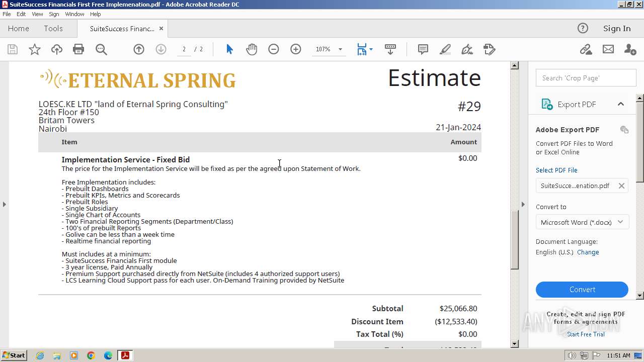Click the 11:51 AM system clock
Viewport: 644px width, 362px height.
tap(618, 355)
